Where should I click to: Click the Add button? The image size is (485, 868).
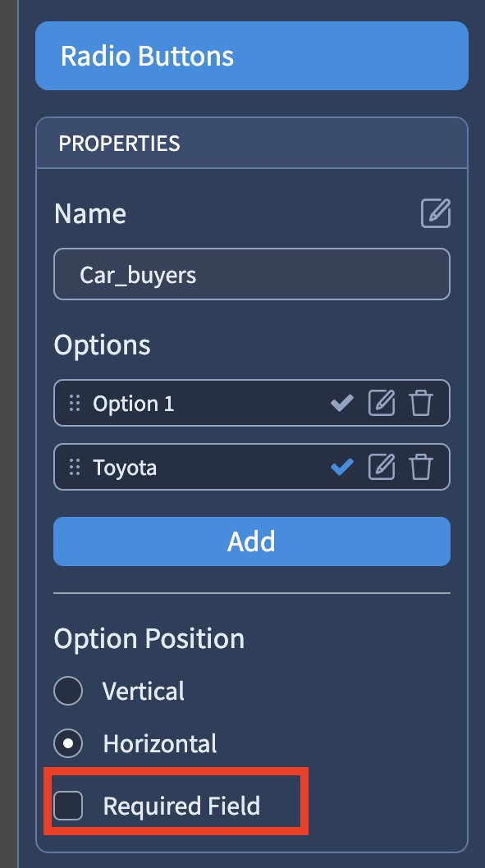coord(252,541)
